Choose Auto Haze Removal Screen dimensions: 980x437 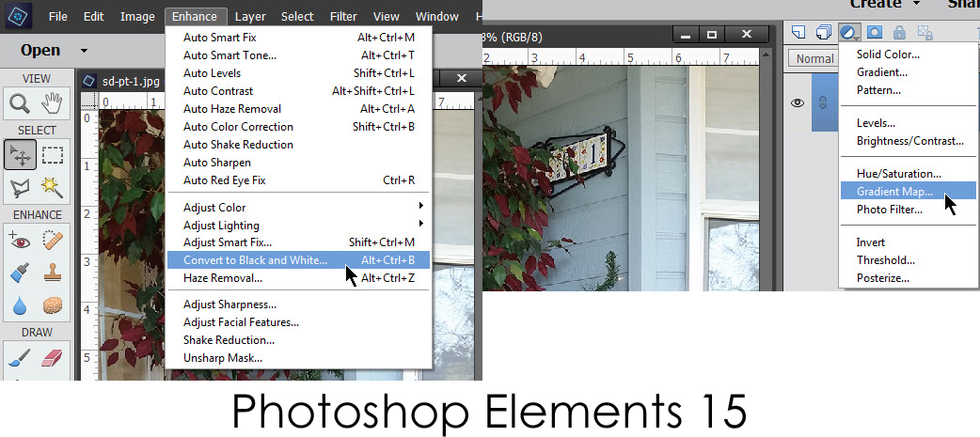299,109
